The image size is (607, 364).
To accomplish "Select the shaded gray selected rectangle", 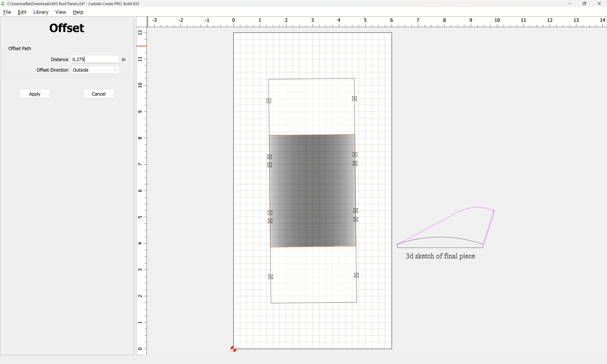I will 312,191.
